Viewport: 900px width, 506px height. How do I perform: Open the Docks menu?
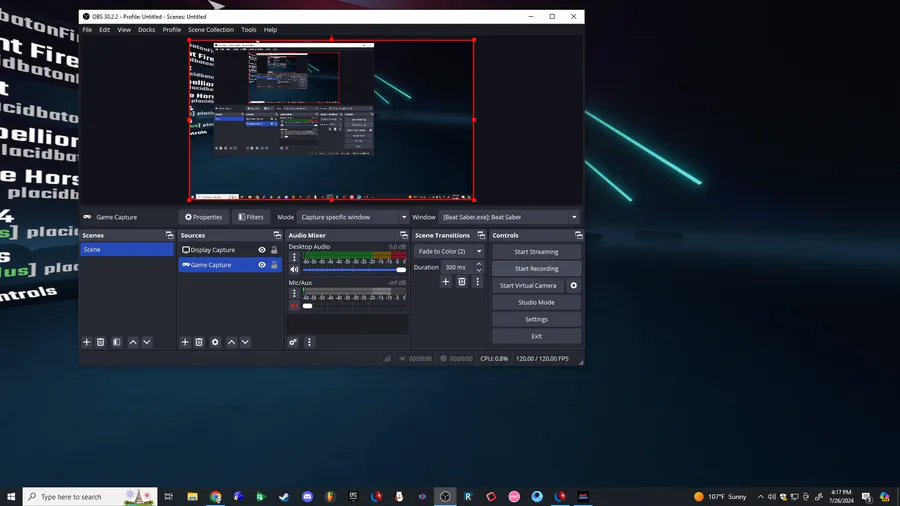[146, 30]
